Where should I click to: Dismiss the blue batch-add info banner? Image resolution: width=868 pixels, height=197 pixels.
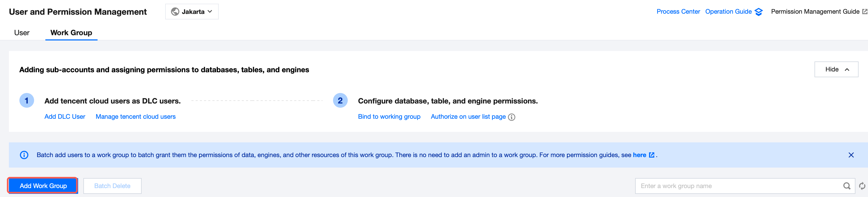pos(851,155)
